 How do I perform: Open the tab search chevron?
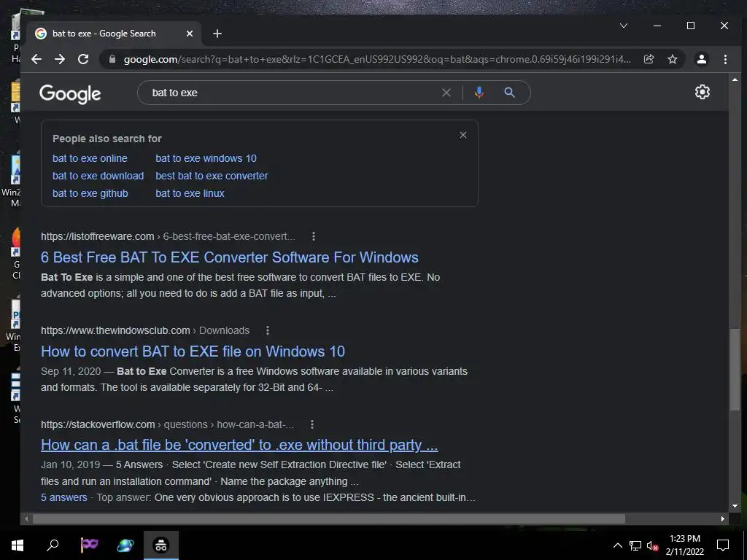(624, 26)
